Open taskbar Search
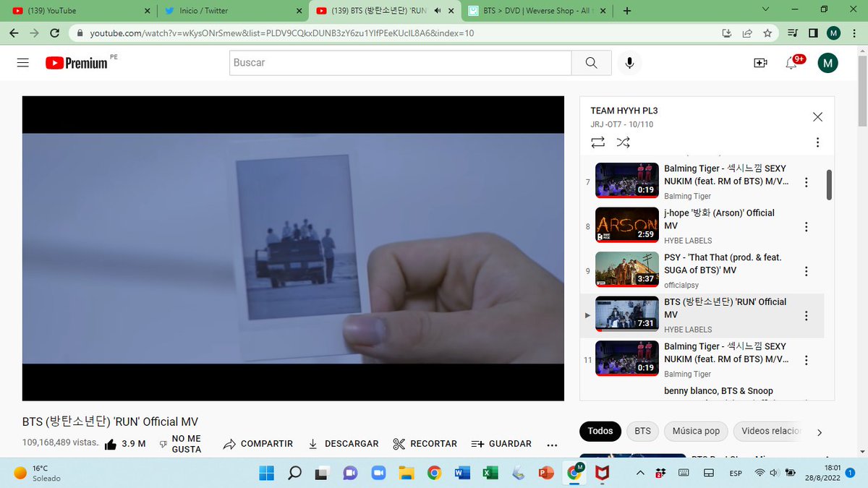Screen dimensions: 868x488 tap(294, 473)
